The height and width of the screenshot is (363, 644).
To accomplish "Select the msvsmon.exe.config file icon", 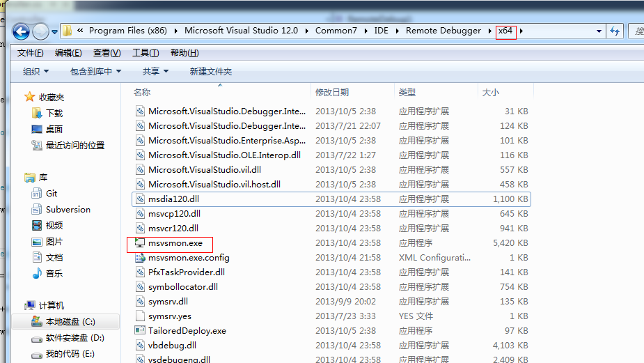I will (x=140, y=258).
